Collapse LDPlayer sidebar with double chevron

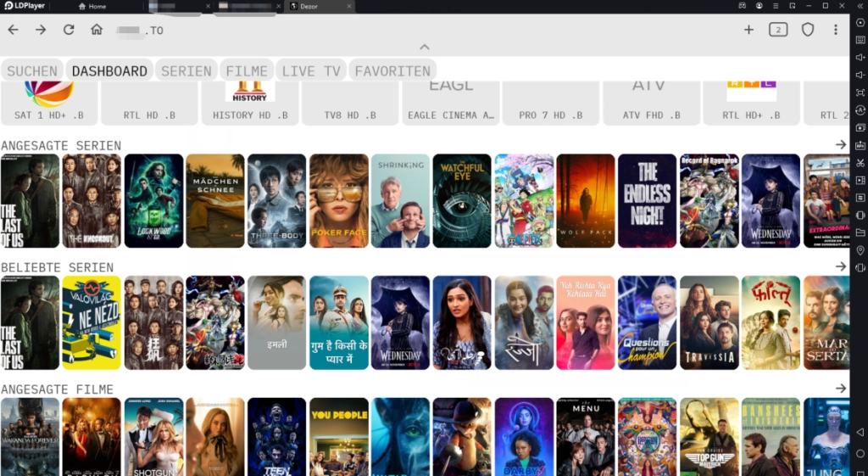[860, 6]
